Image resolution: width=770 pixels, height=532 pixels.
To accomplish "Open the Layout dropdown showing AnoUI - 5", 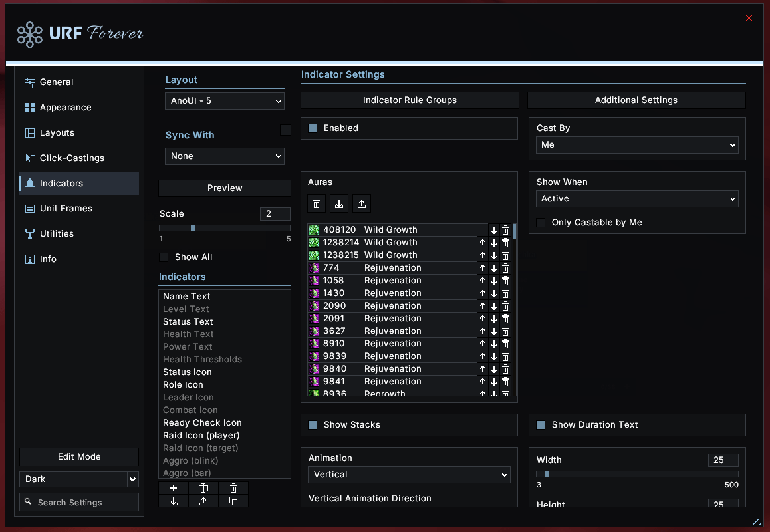I will click(225, 101).
